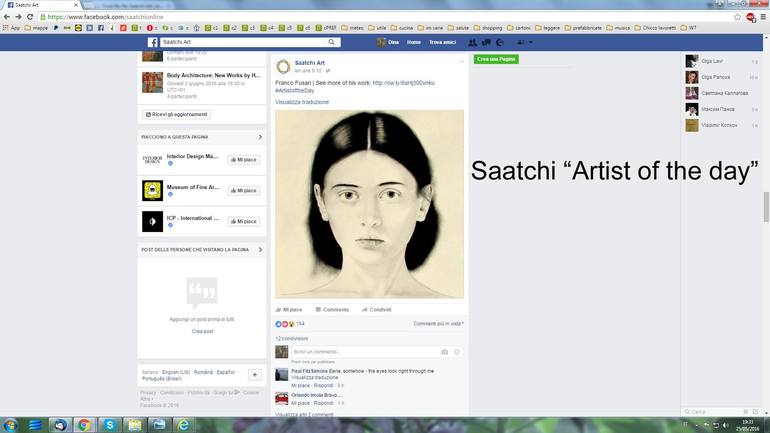
Task: Click the browser Forward arrow
Action: tap(18, 17)
